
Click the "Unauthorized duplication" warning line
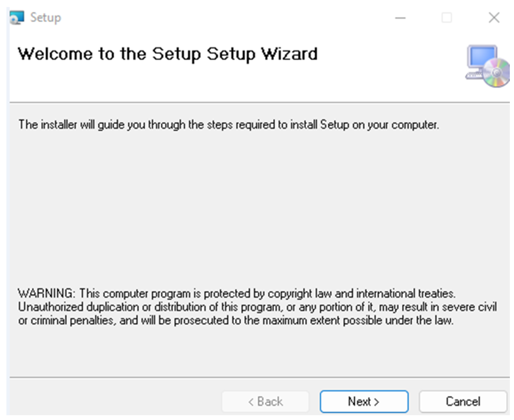257,307
